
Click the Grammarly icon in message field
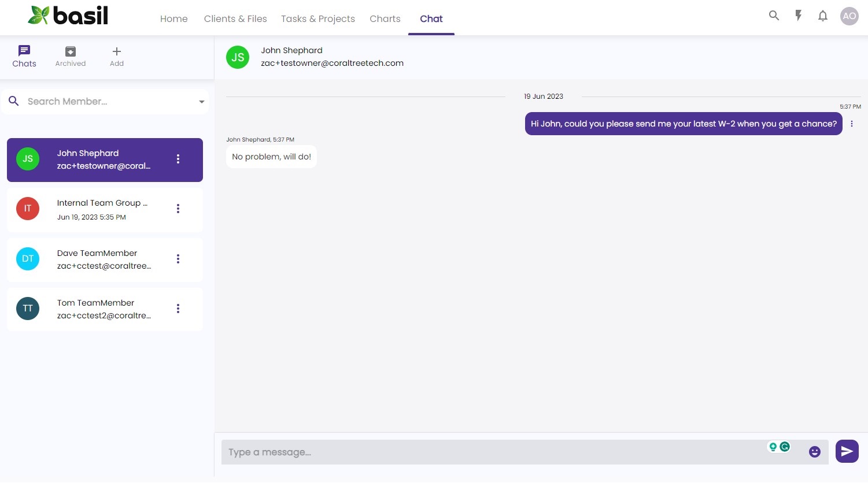785,447
